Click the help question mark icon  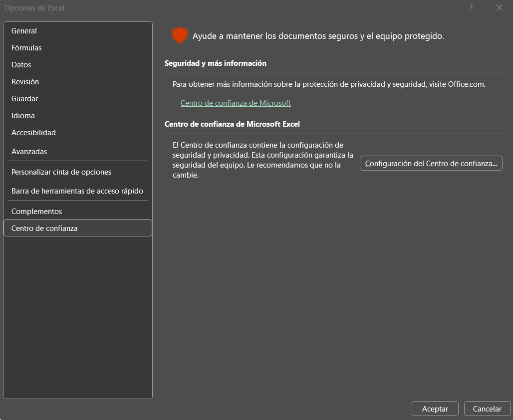click(x=471, y=7)
